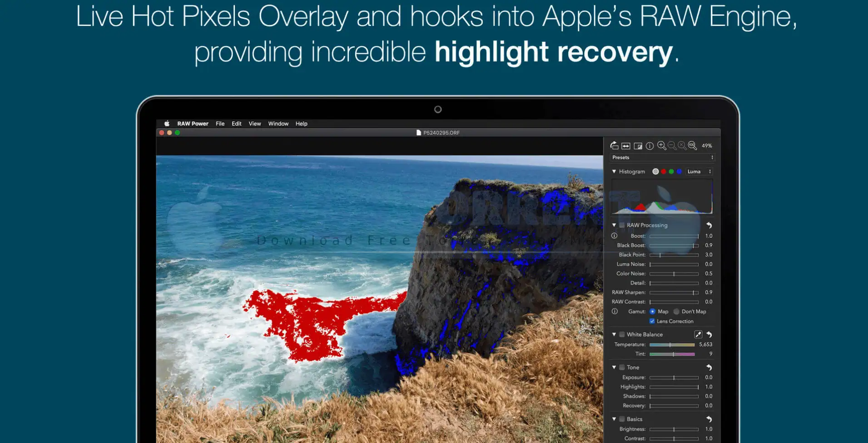
Task: Click the Temperature value 5,653
Action: pos(705,345)
